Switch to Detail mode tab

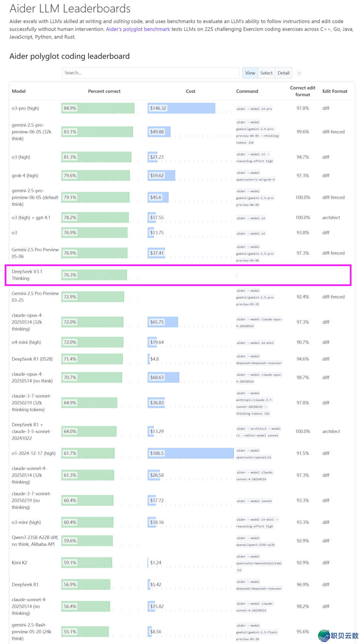click(x=283, y=73)
